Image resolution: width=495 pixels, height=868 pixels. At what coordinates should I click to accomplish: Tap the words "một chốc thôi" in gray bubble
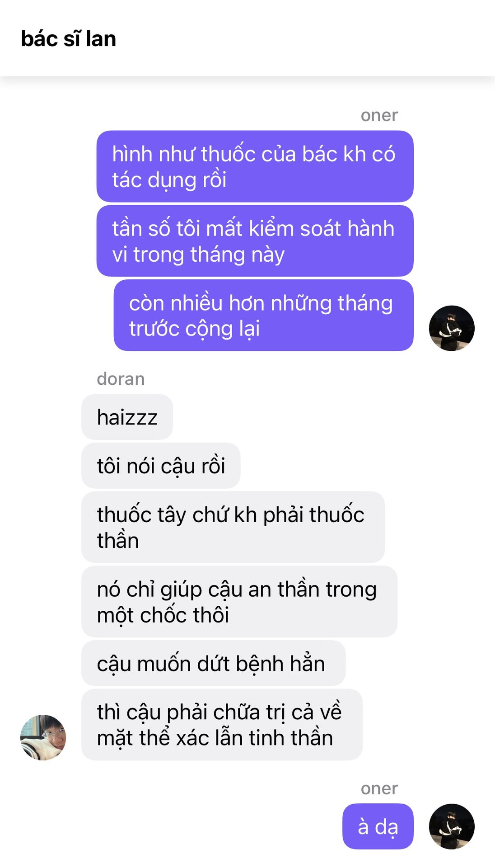(163, 616)
